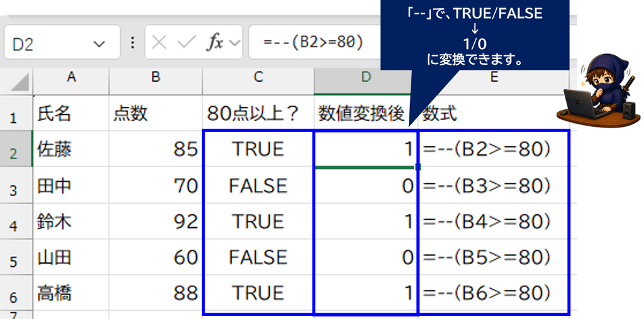Select the name cell 鈴木
The image size is (644, 319).
click(x=71, y=222)
